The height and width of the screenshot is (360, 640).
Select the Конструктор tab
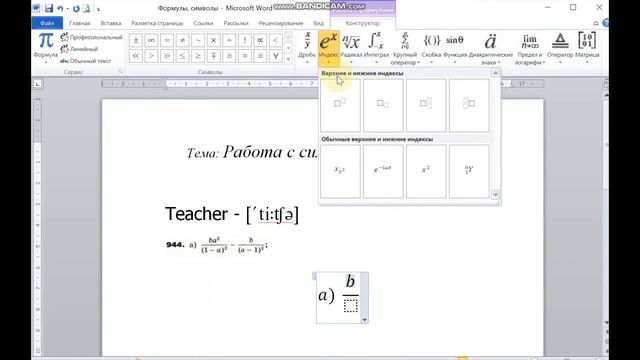[x=362, y=23]
